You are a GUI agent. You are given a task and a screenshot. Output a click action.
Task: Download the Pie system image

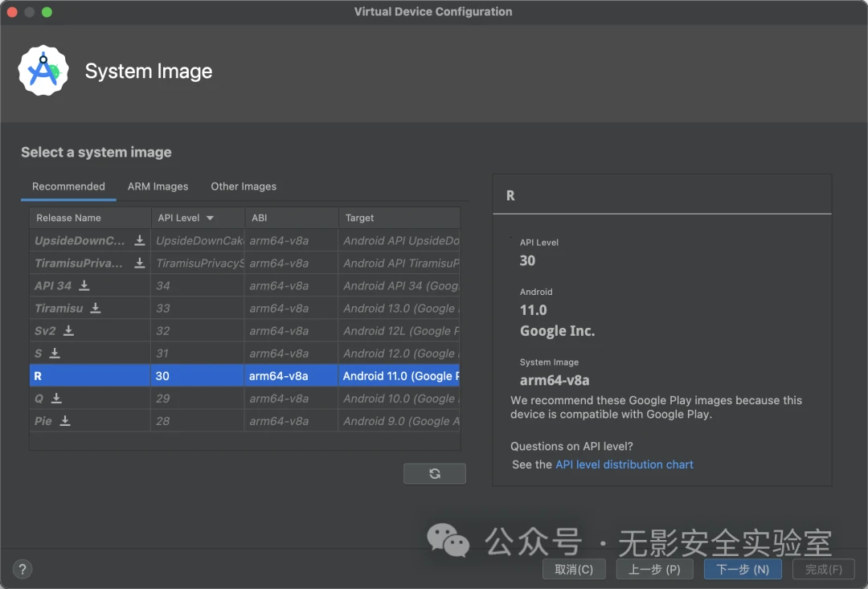[65, 420]
